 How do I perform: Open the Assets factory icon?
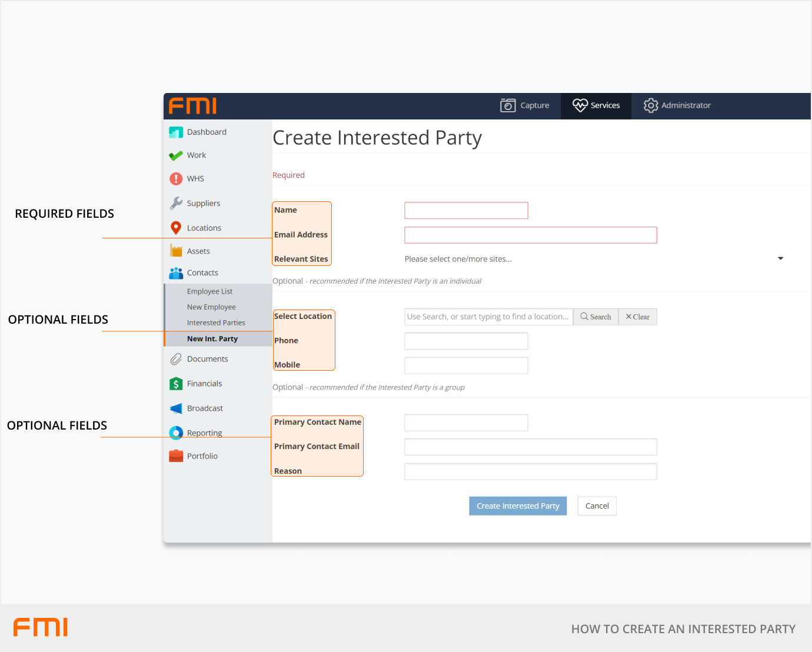pos(175,251)
